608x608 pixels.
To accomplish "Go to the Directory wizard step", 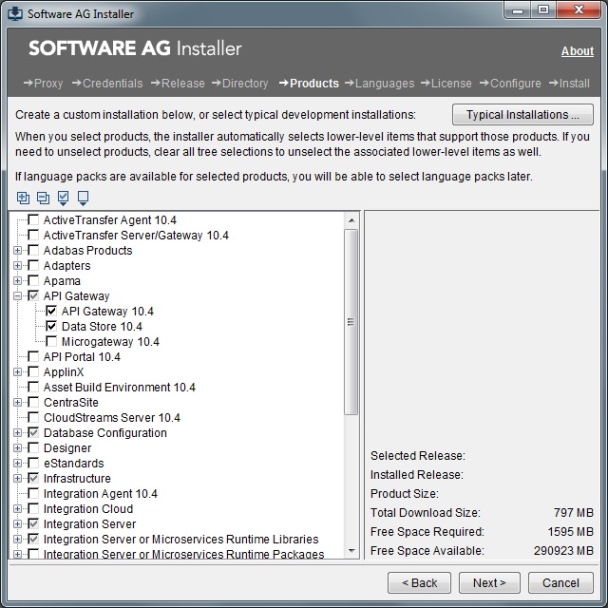I will point(240,83).
